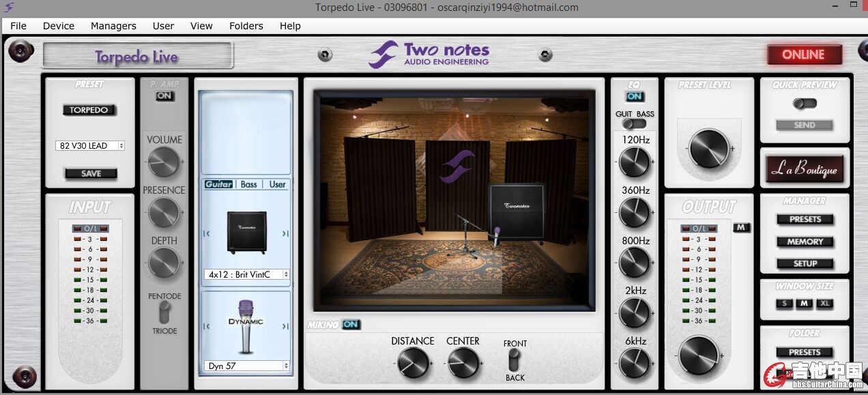Image resolution: width=868 pixels, height=395 pixels.
Task: Click the 800Hz EQ knob
Action: 635,263
